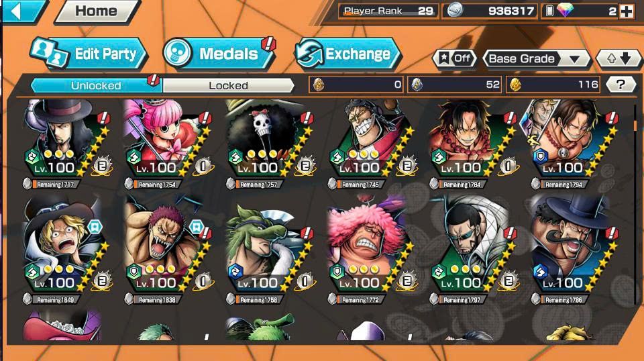Viewport: 644px width, 361px height.
Task: Click the gold fragment counter showing 116
Action: click(x=553, y=85)
